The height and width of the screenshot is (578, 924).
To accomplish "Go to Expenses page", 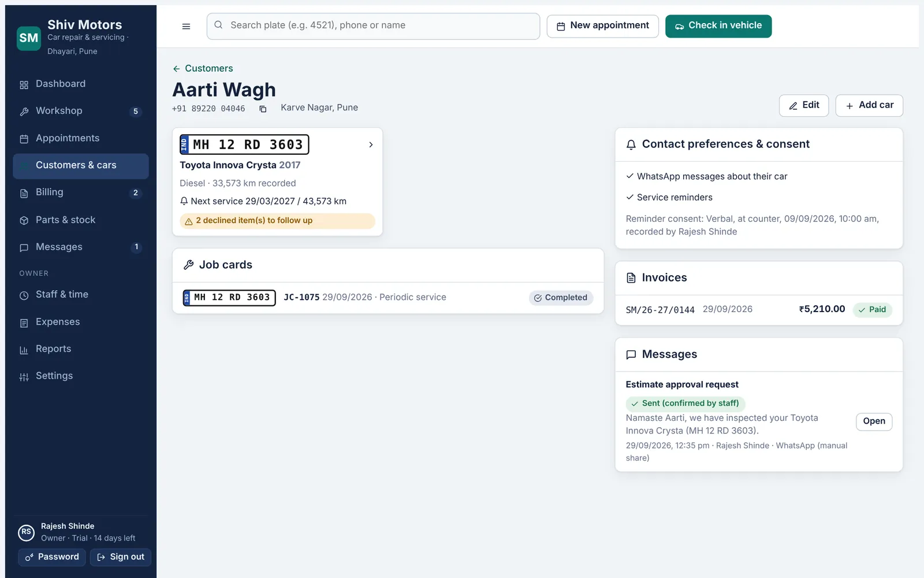I will click(x=81, y=322).
